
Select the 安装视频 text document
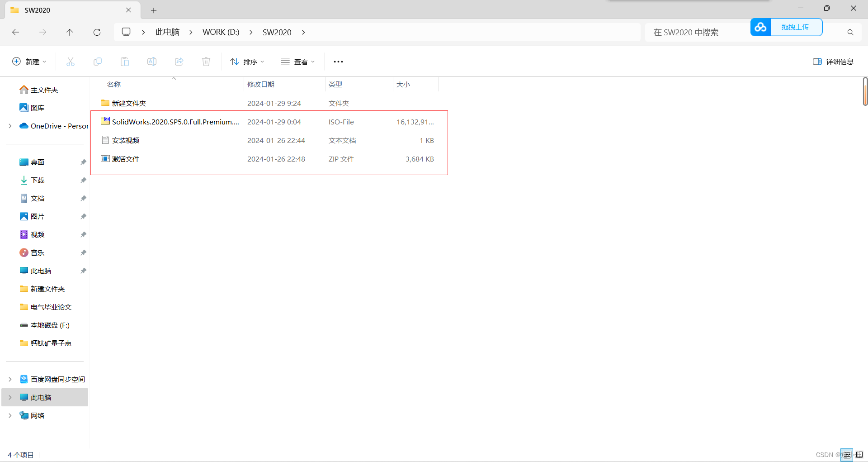(x=269, y=140)
